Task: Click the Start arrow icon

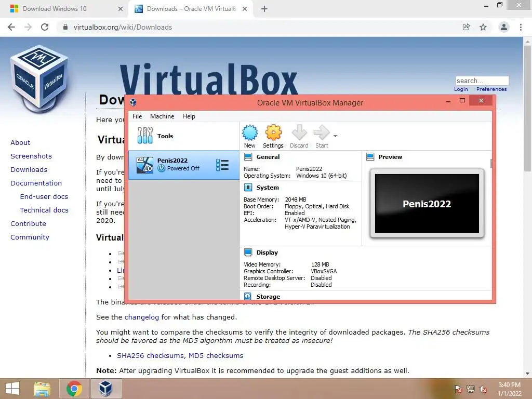Action: coord(321,132)
